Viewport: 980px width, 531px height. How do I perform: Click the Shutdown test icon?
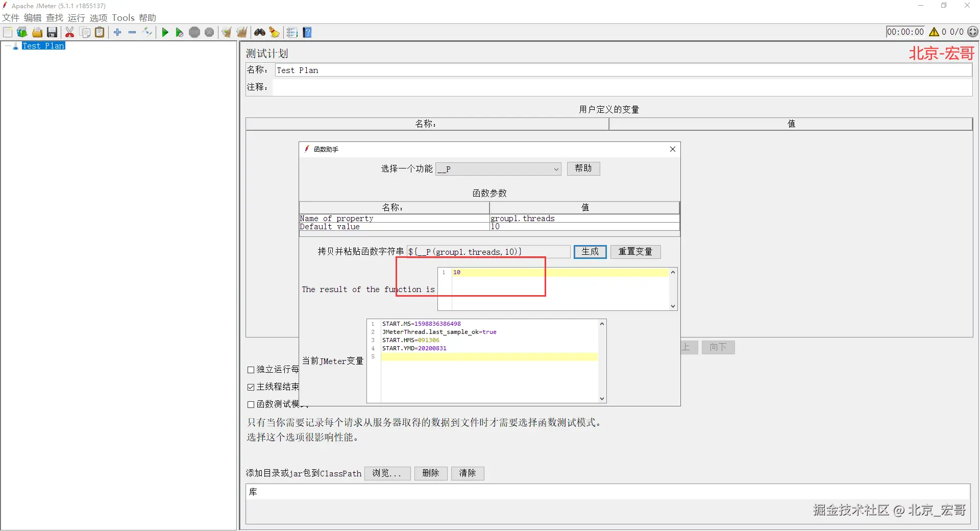[x=209, y=32]
